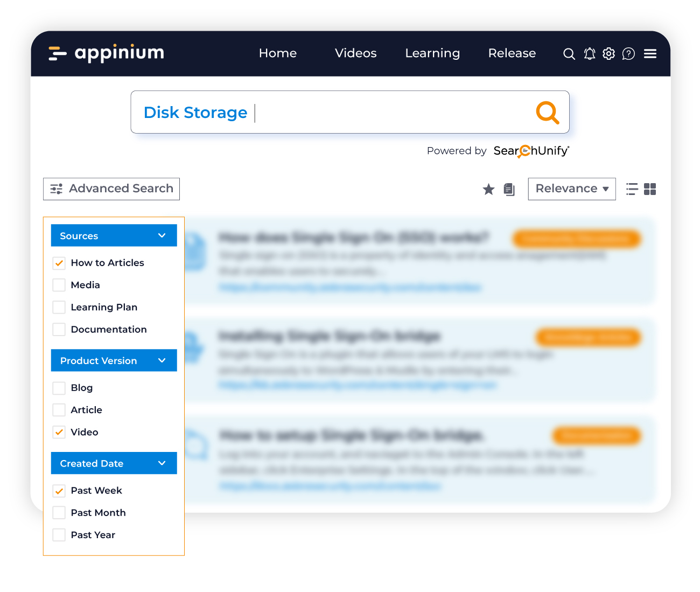700x592 pixels.
Task: Check the Learning Plan checkbox
Action: click(59, 307)
